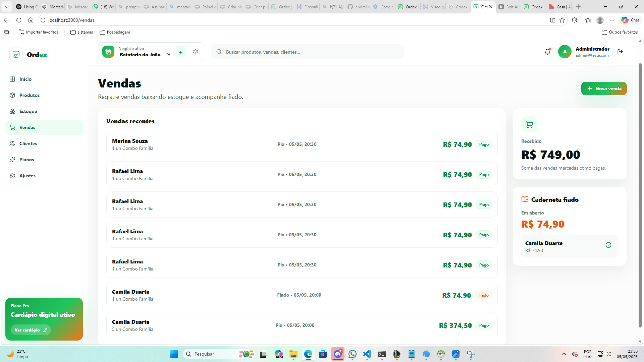Click the taskbar Pesquisar search box
Viewport: 644px width, 362px height.
(219, 354)
